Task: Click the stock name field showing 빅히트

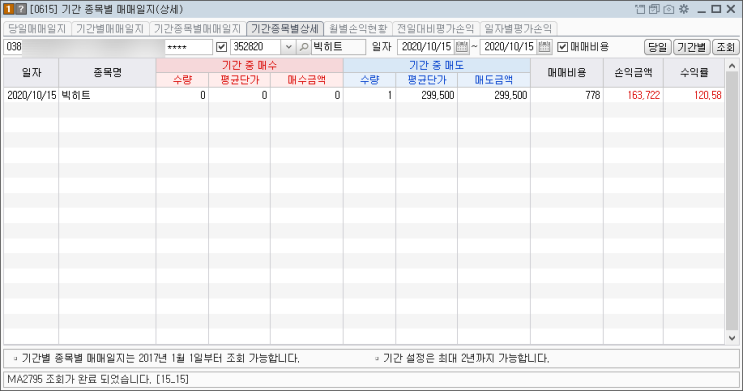Action: tap(338, 47)
